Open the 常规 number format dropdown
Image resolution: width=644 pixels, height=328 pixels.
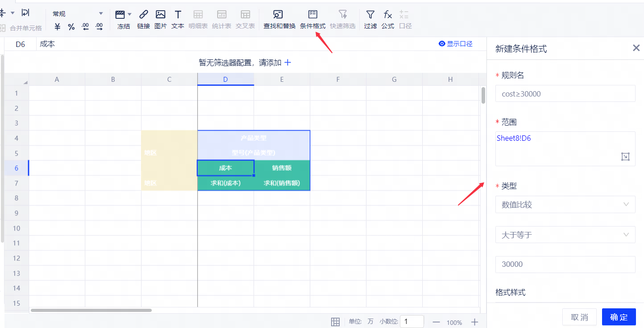point(78,14)
